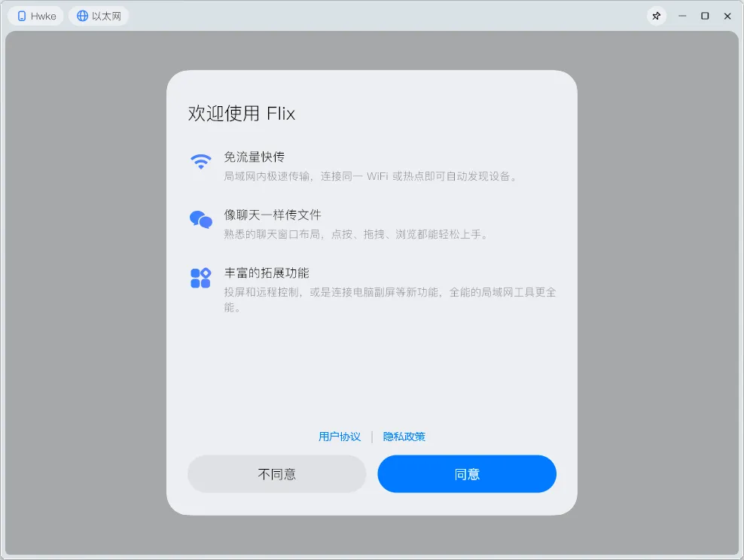The height and width of the screenshot is (560, 744).
Task: Click the WiFi icon beside 免流量快传
Action: [201, 161]
